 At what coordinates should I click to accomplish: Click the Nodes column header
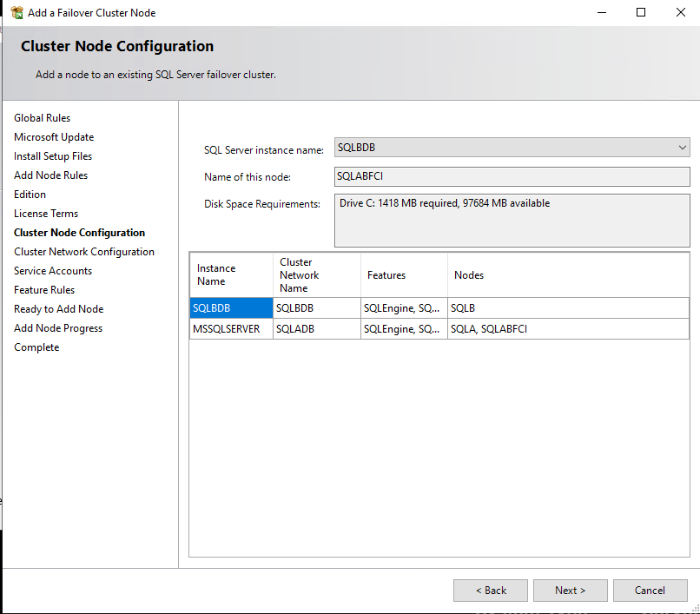pos(568,274)
